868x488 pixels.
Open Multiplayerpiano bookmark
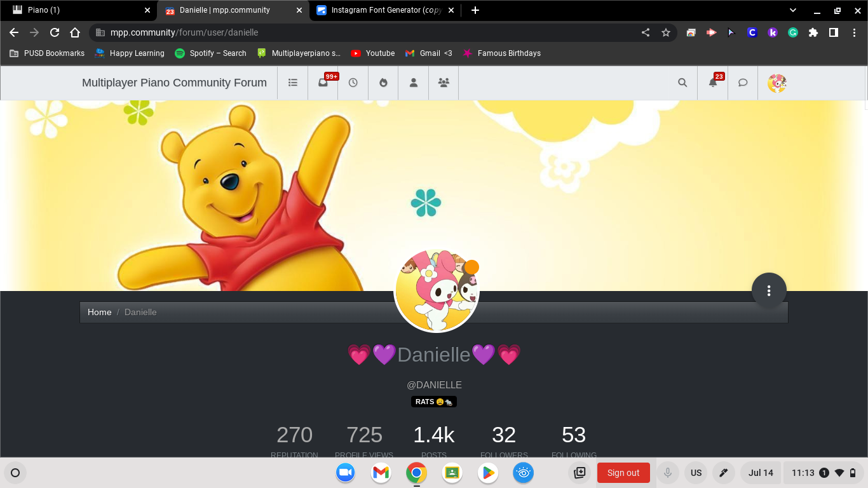coord(299,53)
